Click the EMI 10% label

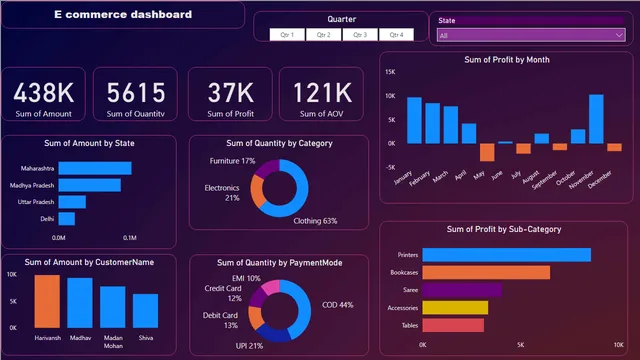246,278
